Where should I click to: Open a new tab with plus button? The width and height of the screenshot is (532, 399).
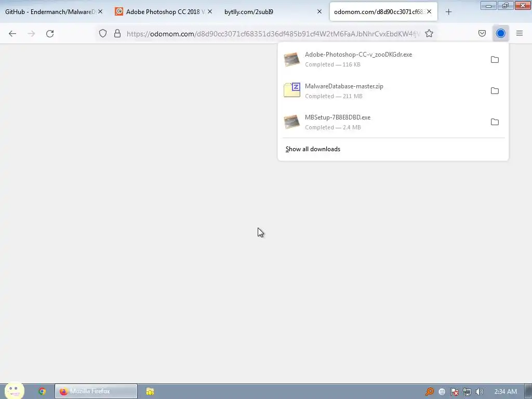coord(448,12)
